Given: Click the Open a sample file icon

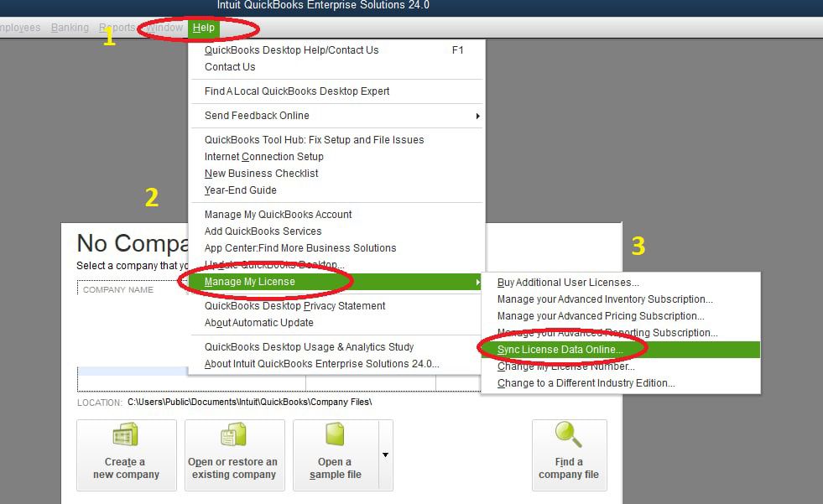Looking at the screenshot, I should [x=335, y=434].
